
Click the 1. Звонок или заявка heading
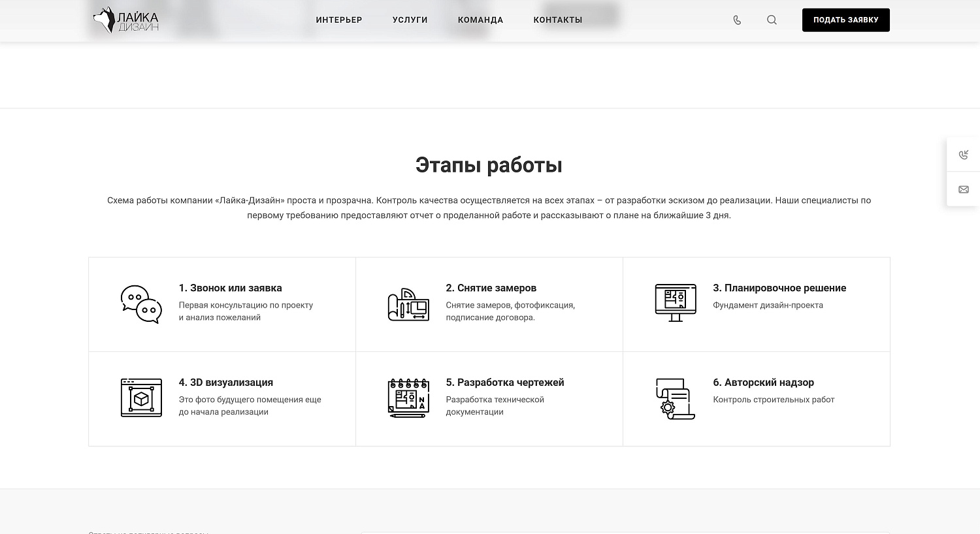tap(230, 288)
